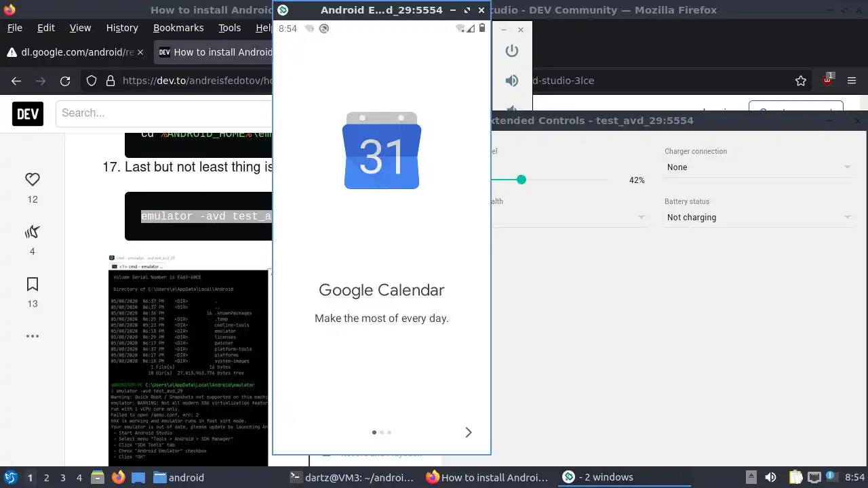Click the Firefox forward arrow

(41, 81)
